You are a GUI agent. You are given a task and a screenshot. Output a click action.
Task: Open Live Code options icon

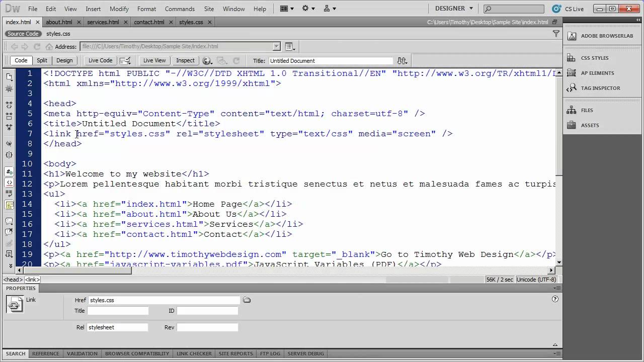point(125,60)
